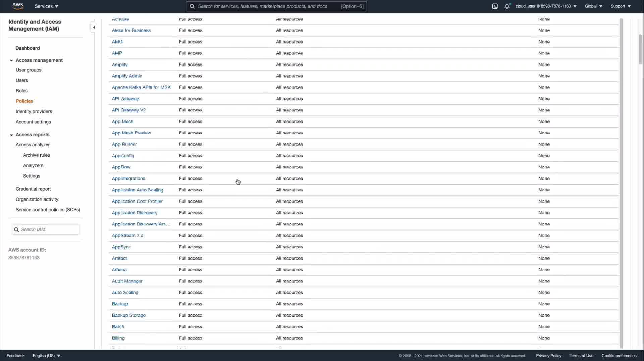Open the Application Cost Profiler link
This screenshot has width=644, height=361.
coord(137,201)
